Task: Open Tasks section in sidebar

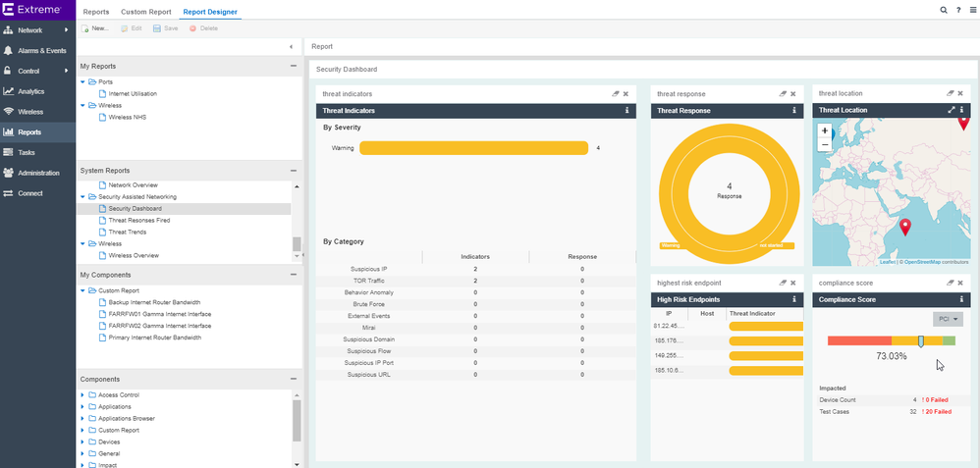Action: click(37, 152)
